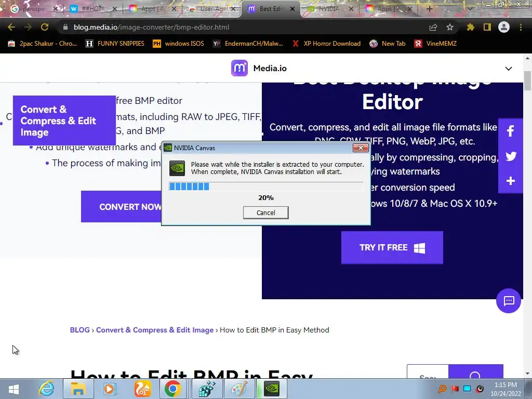Open VineMEMZ bookmark
This screenshot has width=532, height=399.
click(x=435, y=44)
